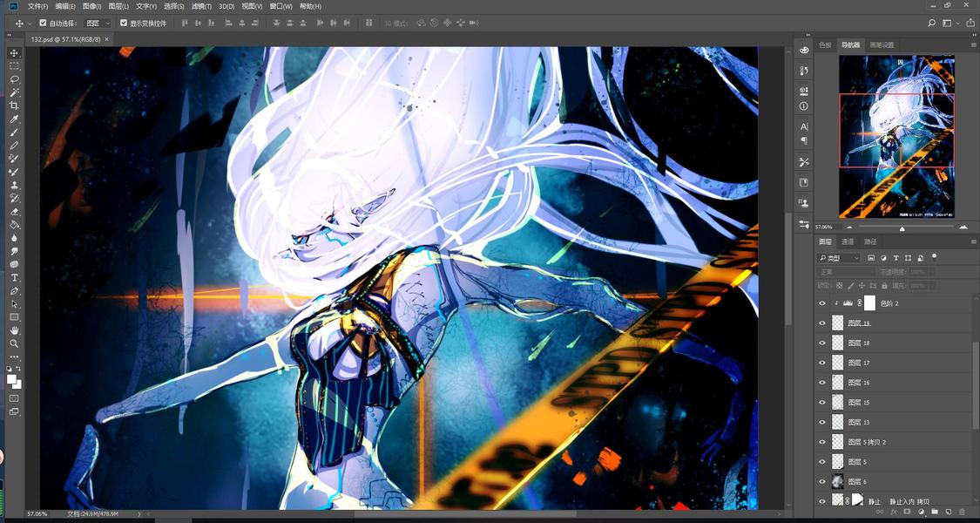Create new group folder icon
980x523 pixels.
coord(935,512)
